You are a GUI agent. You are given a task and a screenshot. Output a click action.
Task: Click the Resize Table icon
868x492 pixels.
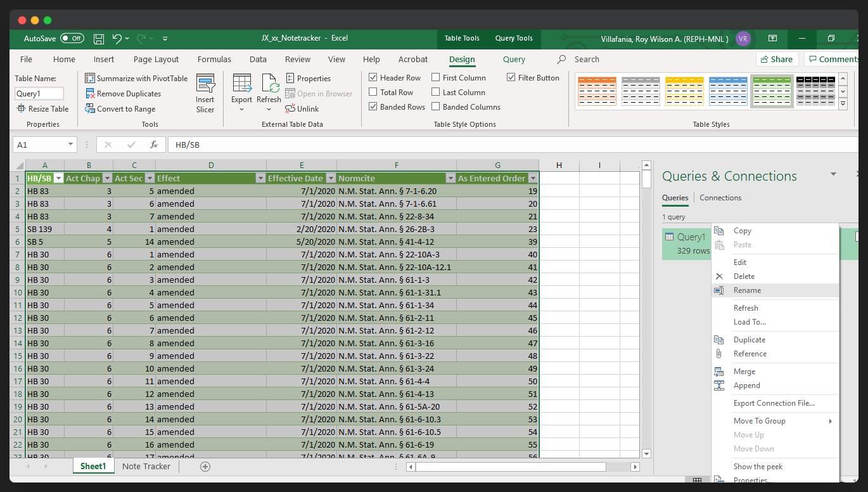tap(22, 109)
